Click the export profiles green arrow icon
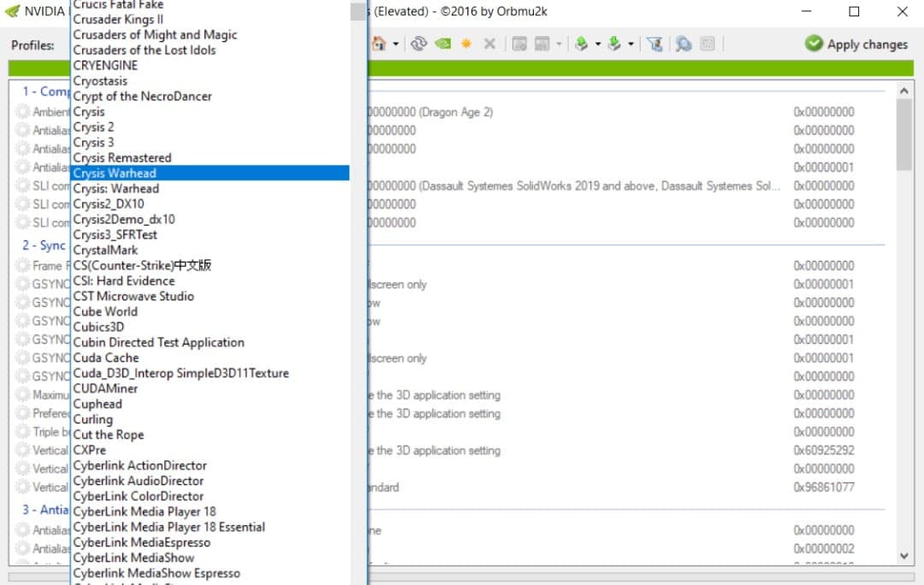Viewport: 924px width, 585px height. [x=581, y=44]
